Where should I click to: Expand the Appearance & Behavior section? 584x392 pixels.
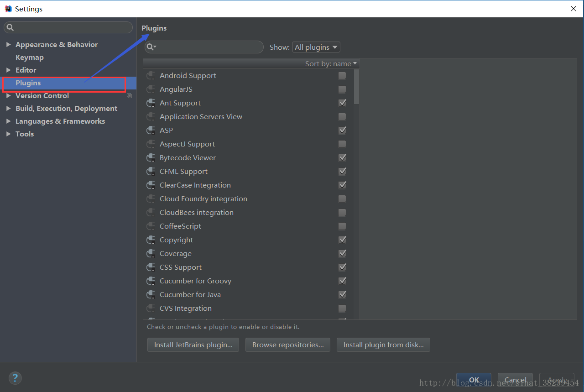pyautogui.click(x=8, y=45)
